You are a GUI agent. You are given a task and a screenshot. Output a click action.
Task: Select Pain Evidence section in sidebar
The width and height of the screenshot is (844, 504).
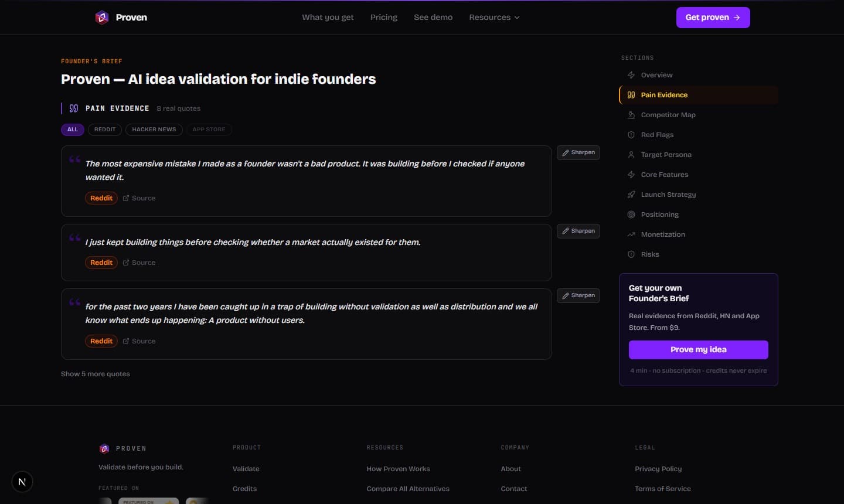(699, 95)
